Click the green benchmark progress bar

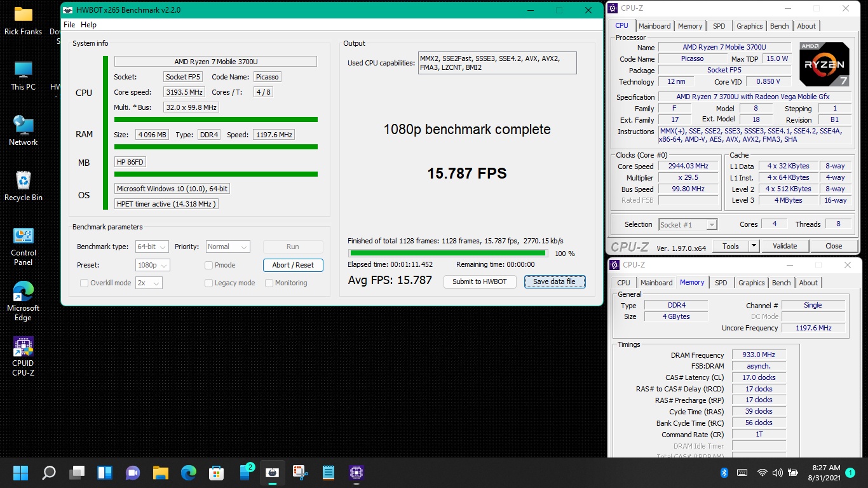pyautogui.click(x=447, y=253)
